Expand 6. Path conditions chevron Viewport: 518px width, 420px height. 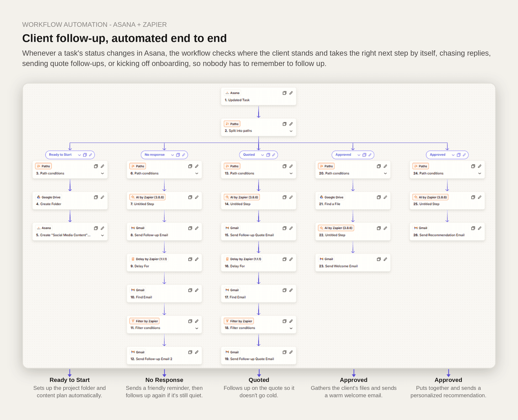[197, 173]
